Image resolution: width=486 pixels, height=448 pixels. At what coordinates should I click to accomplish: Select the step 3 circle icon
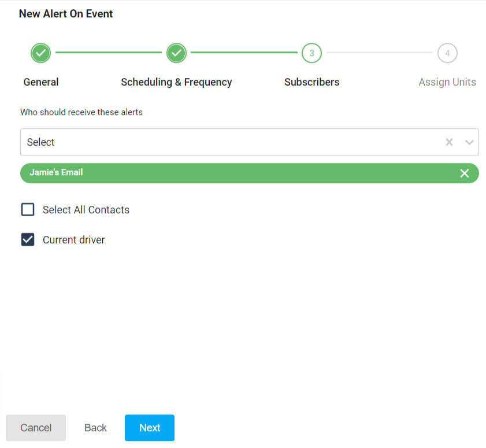tap(311, 53)
